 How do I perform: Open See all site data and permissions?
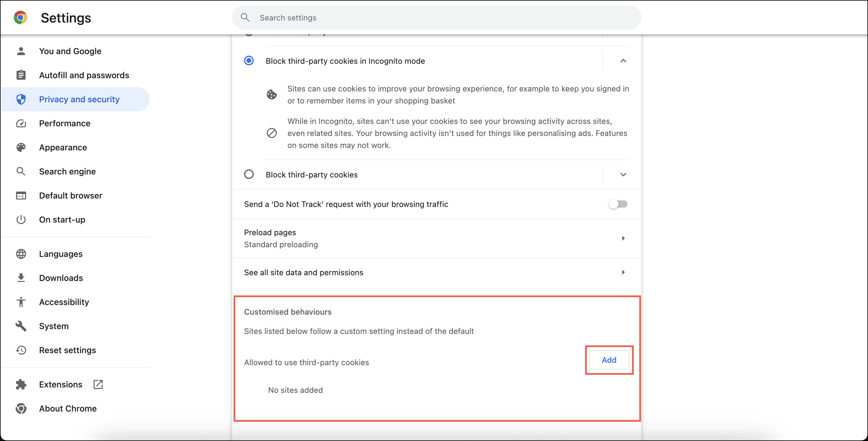(x=437, y=273)
